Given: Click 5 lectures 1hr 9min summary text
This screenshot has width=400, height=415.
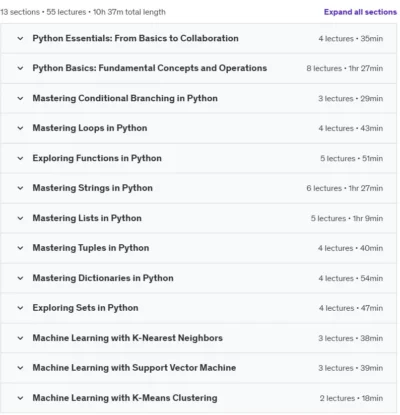Looking at the screenshot, I should point(347,218).
